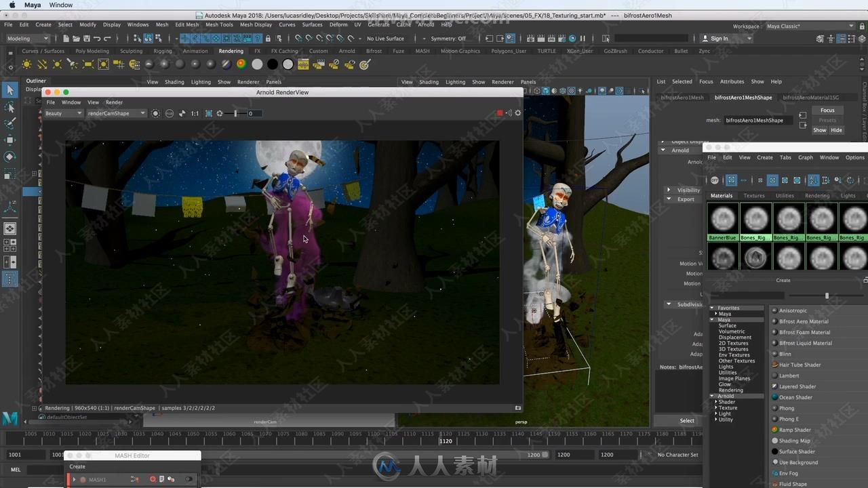Open the Graph menu in Hypershade
Screen dimensions: 868x488
805,157
